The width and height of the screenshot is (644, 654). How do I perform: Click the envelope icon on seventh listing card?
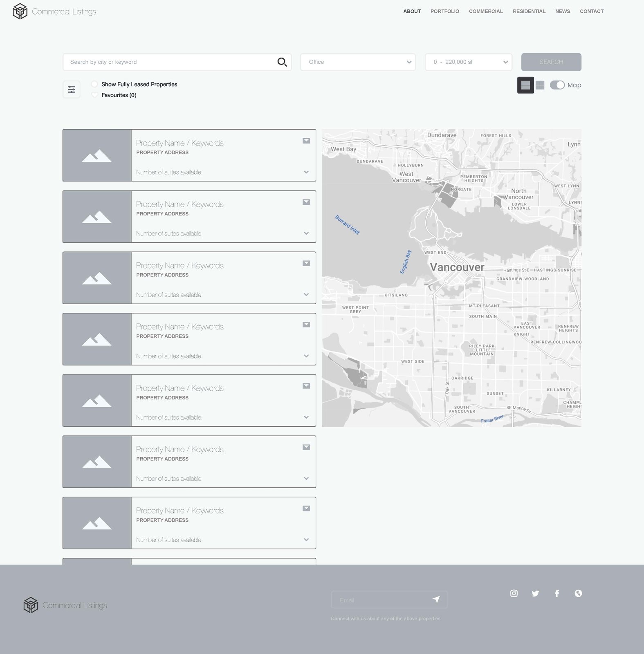click(306, 508)
